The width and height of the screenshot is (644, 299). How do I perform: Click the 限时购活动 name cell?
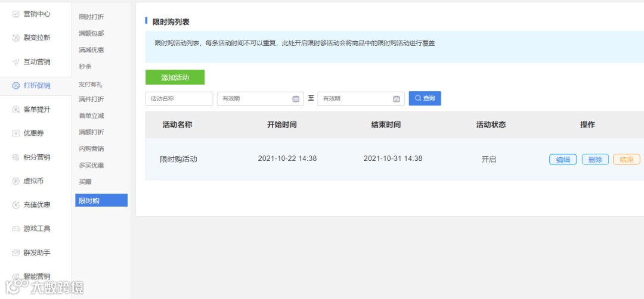tap(178, 159)
